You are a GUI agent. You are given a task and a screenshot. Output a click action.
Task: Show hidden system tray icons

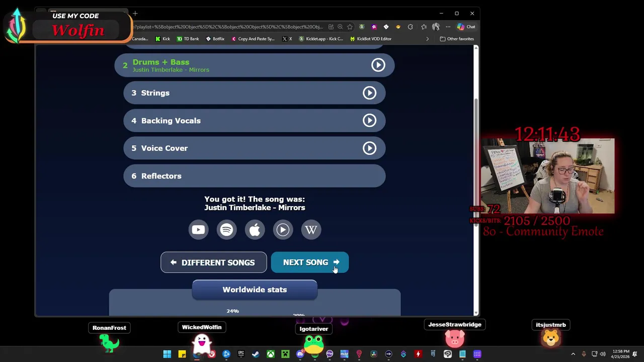[573, 354]
